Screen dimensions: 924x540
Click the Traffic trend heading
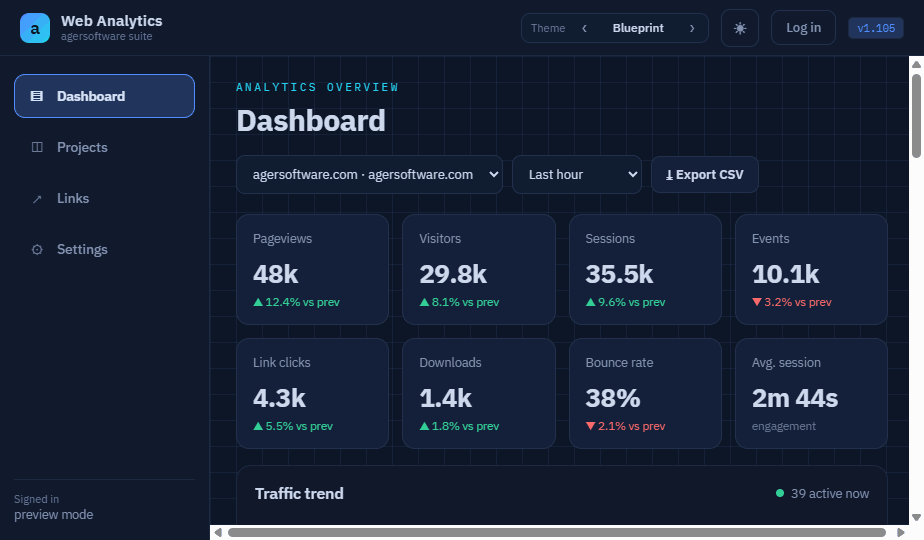[x=299, y=493]
